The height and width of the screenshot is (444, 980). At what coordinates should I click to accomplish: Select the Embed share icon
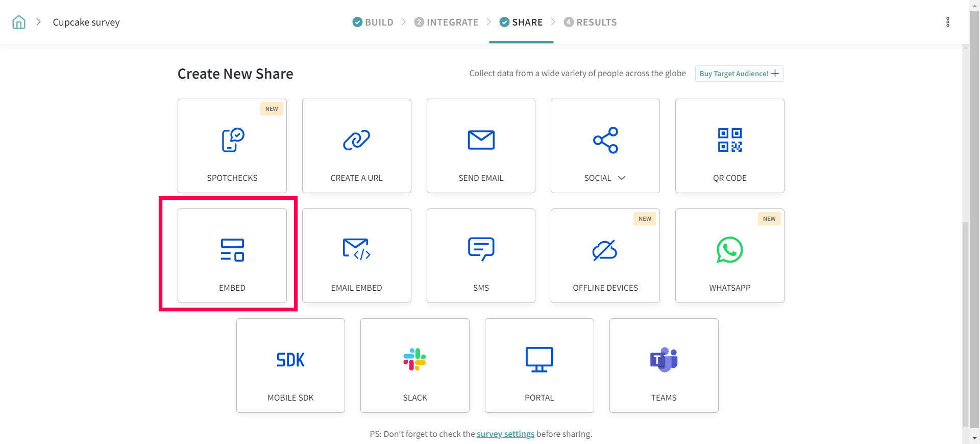[232, 250]
